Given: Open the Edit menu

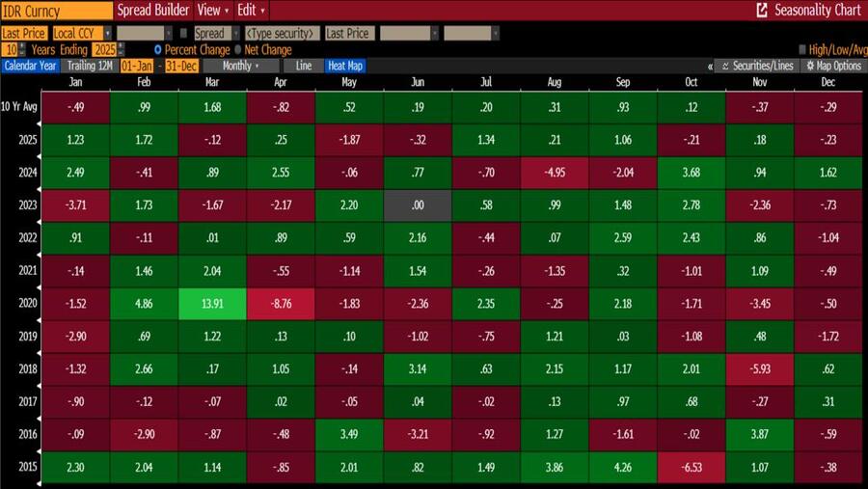Looking at the screenshot, I should (x=252, y=10).
